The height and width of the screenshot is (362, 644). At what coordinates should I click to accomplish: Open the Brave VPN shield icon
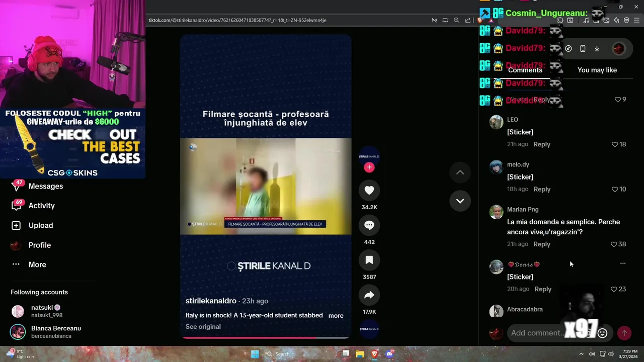coord(626,20)
